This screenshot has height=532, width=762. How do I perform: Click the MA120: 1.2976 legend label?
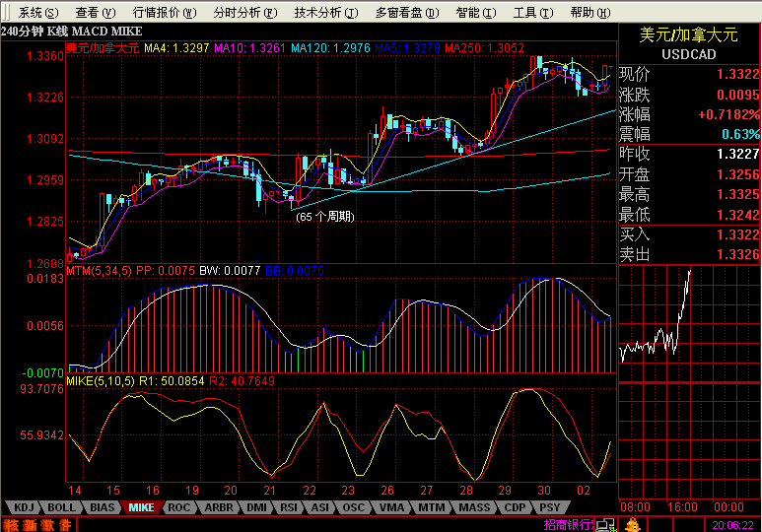330,48
